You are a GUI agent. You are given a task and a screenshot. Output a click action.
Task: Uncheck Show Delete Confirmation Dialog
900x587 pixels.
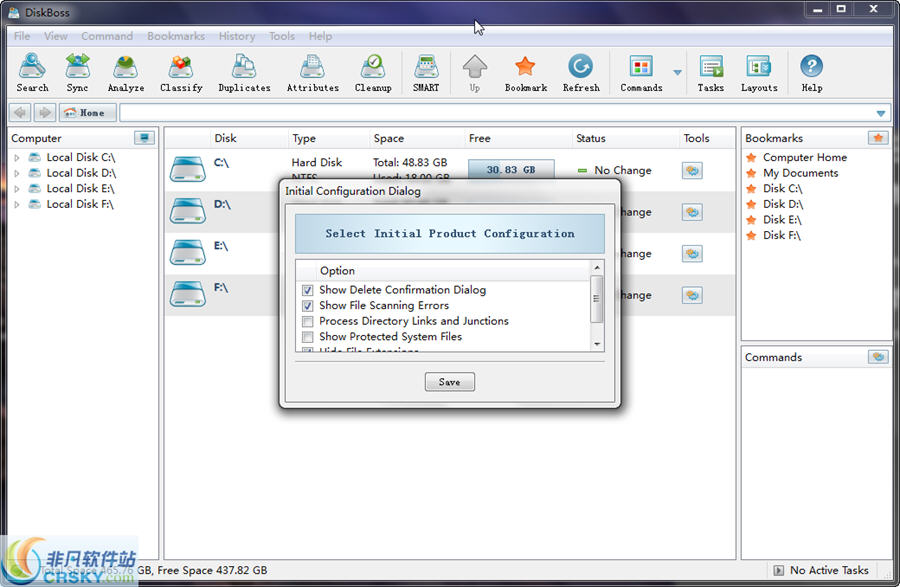(308, 290)
